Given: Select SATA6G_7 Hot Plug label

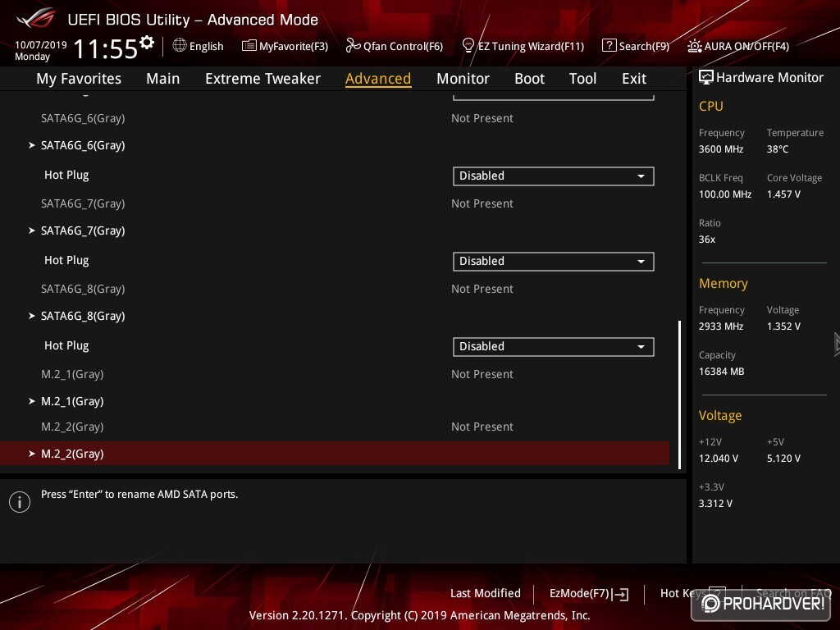Looking at the screenshot, I should 66,260.
